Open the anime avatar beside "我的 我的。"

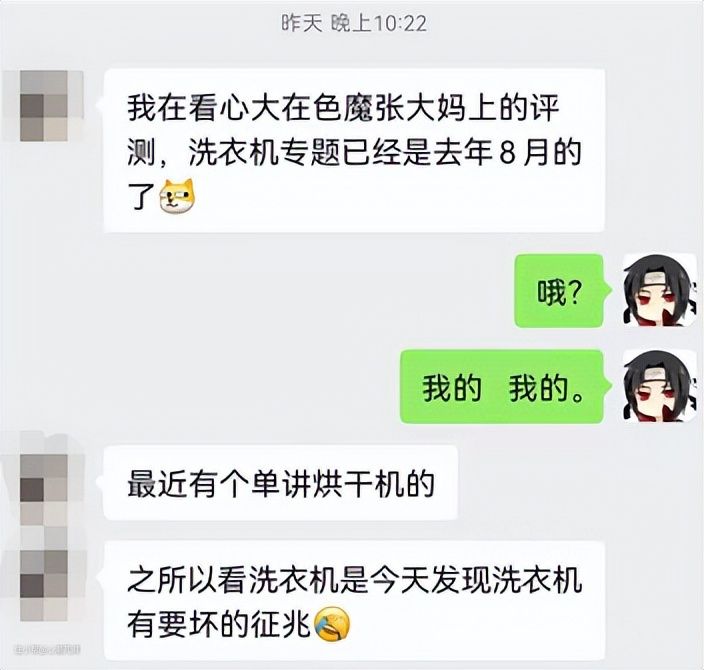pos(660,387)
